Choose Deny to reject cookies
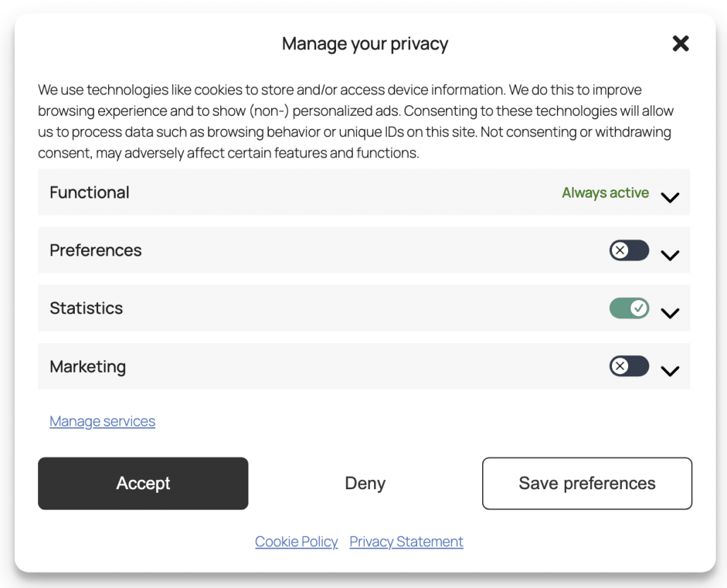 [x=365, y=484]
